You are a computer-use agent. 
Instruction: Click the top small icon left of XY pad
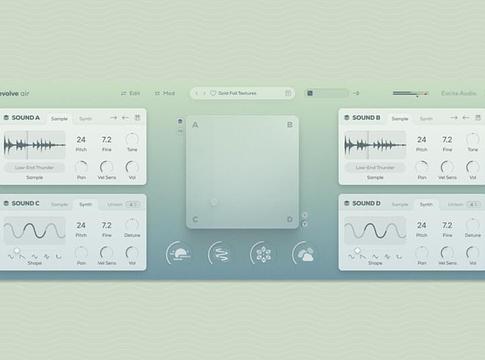pyautogui.click(x=180, y=121)
